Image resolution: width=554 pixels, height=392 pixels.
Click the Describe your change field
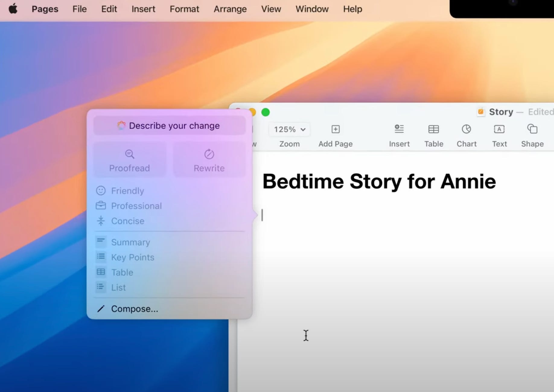[169, 126]
